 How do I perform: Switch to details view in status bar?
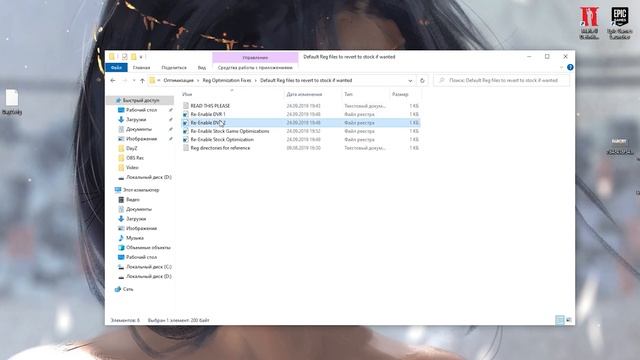click(560, 320)
